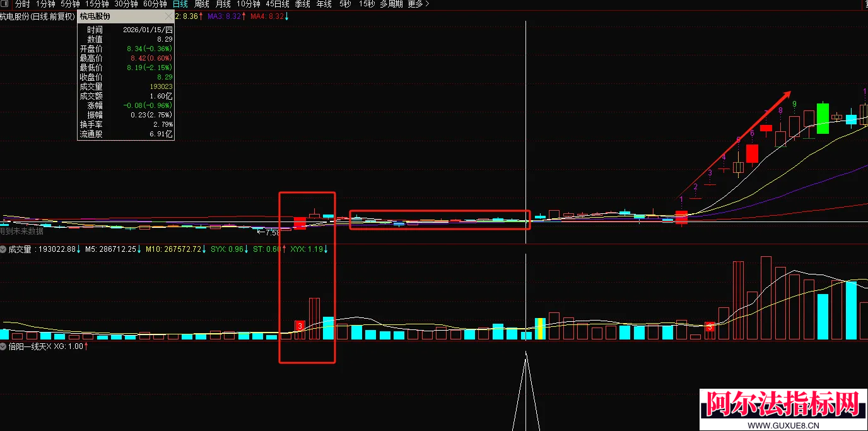Select the 5分钟 period tab

tap(70, 4)
